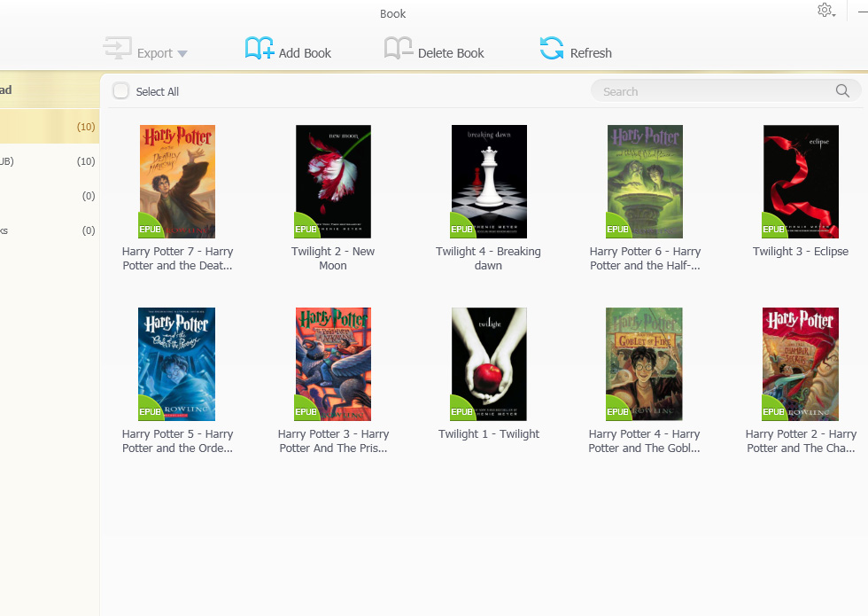Viewport: 868px width, 616px height.
Task: Select Harry Potter 3 Prisoner of Azkaban cover
Action: tap(333, 364)
